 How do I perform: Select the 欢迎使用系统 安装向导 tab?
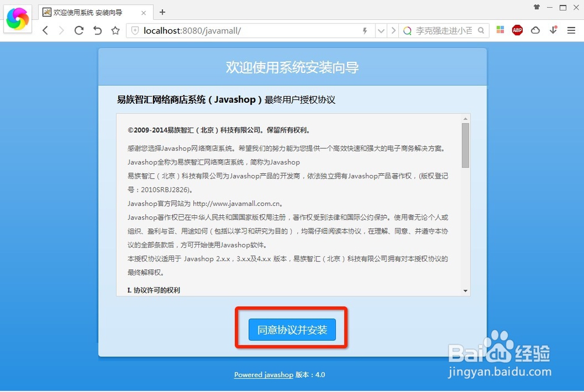95,13
